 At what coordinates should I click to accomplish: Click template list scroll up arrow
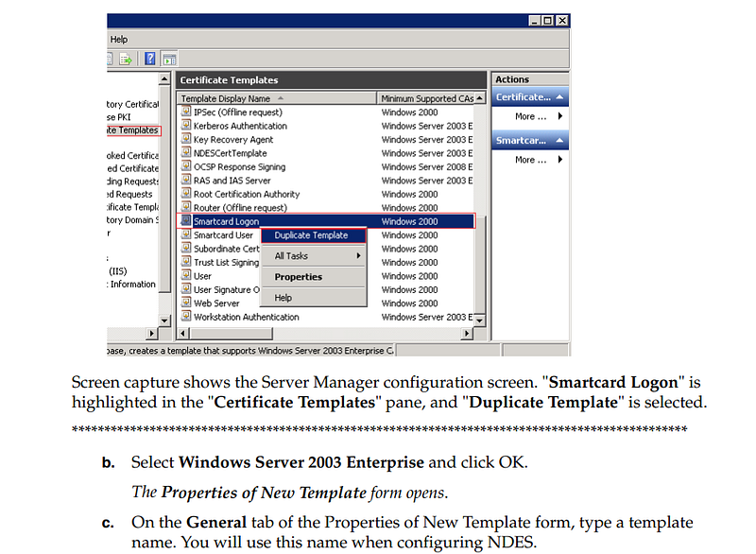[x=480, y=98]
